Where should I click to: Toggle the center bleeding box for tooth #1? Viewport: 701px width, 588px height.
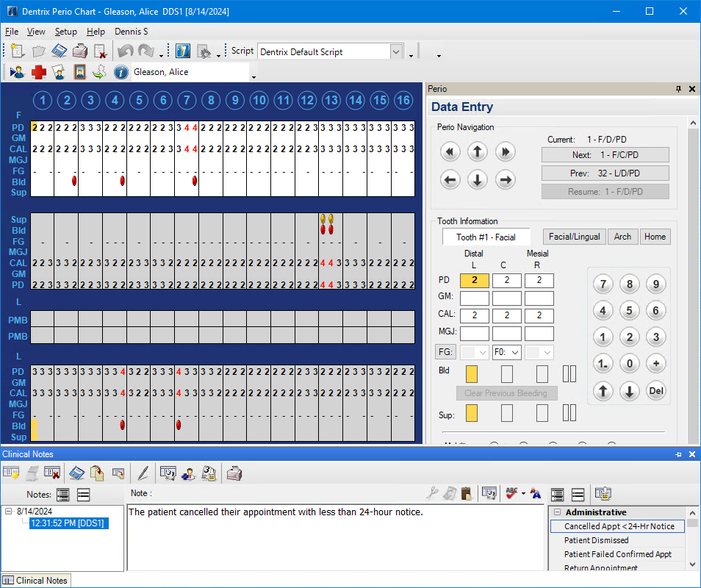pos(507,374)
